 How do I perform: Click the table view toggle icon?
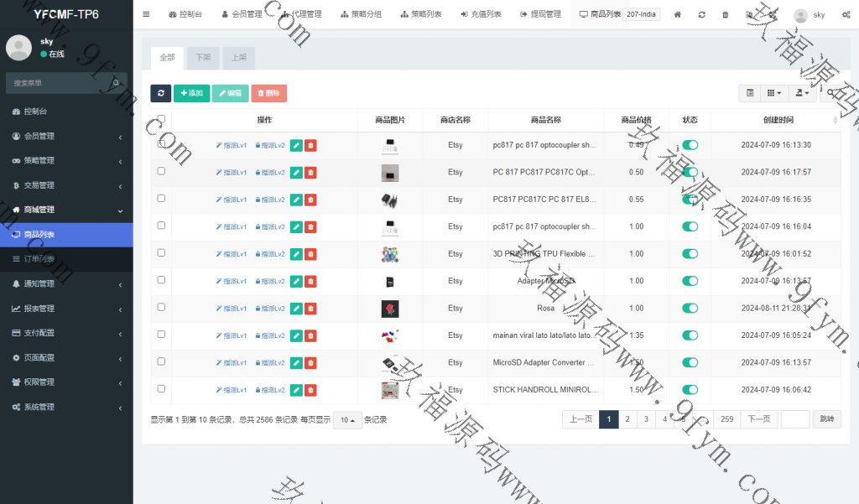[750, 93]
